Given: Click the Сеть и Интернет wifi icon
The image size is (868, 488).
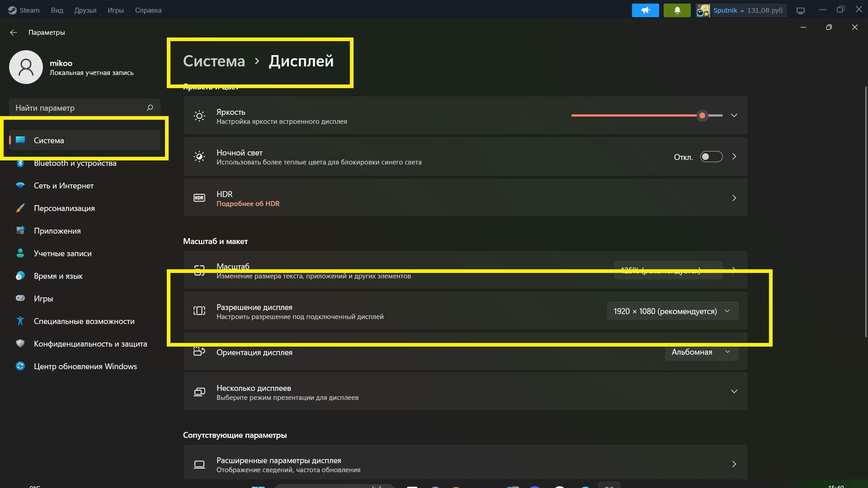Looking at the screenshot, I should tap(20, 186).
